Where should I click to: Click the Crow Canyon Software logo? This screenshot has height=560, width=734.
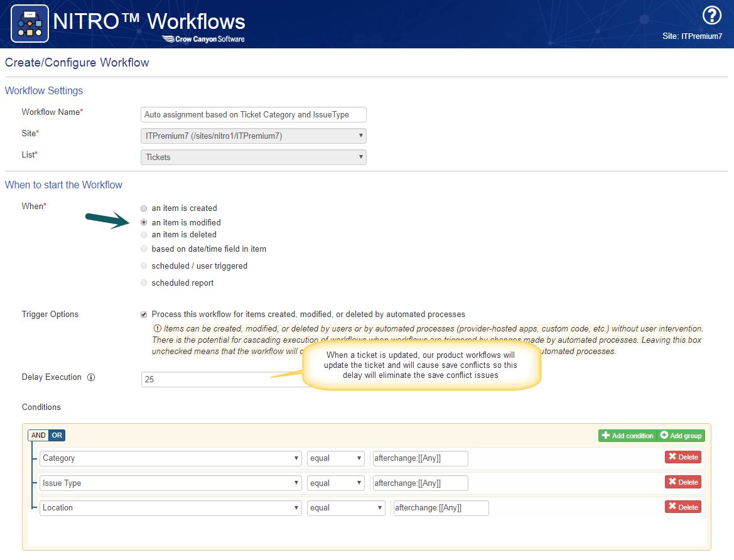(203, 39)
